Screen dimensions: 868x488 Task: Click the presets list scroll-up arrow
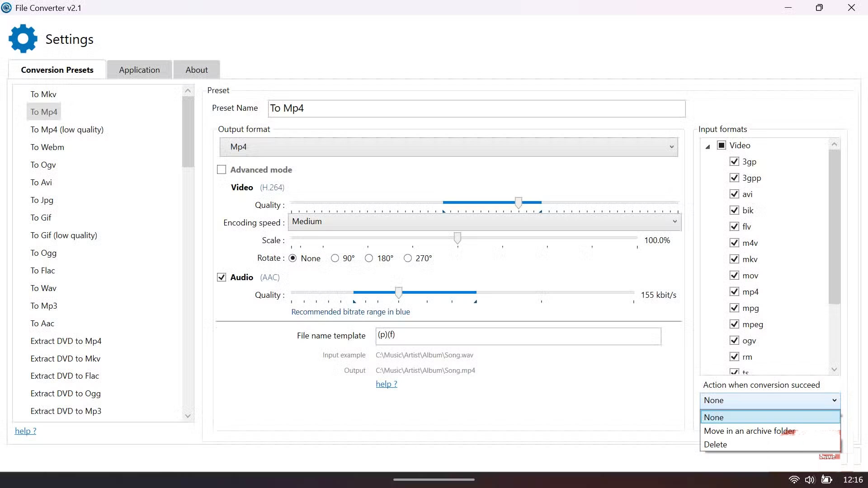188,91
